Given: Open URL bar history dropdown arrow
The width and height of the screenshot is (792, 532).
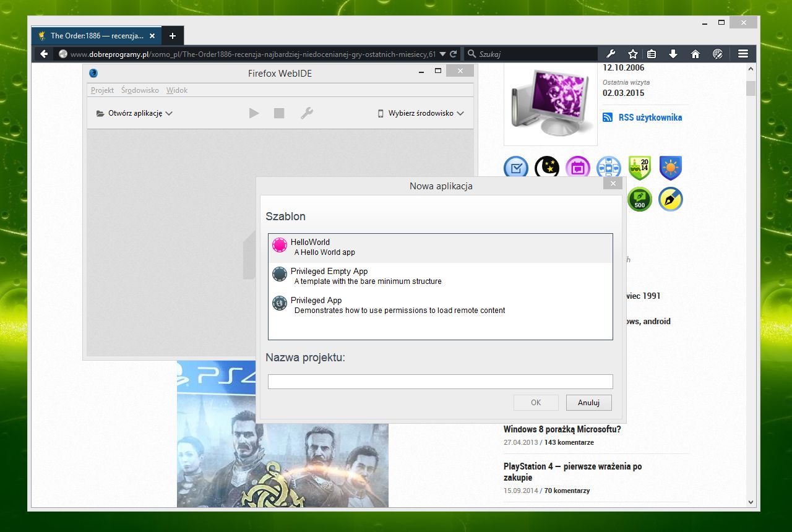Looking at the screenshot, I should click(442, 54).
